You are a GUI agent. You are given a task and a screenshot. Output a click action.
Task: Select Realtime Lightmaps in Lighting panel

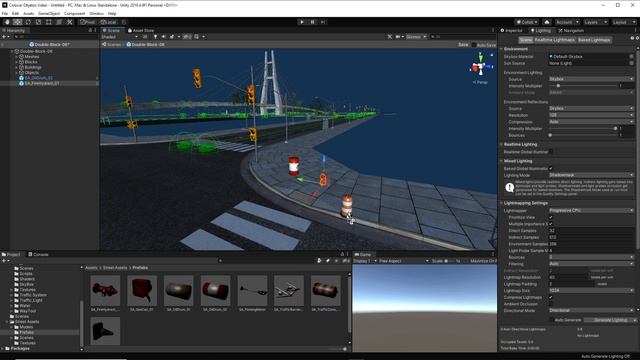pyautogui.click(x=554, y=40)
